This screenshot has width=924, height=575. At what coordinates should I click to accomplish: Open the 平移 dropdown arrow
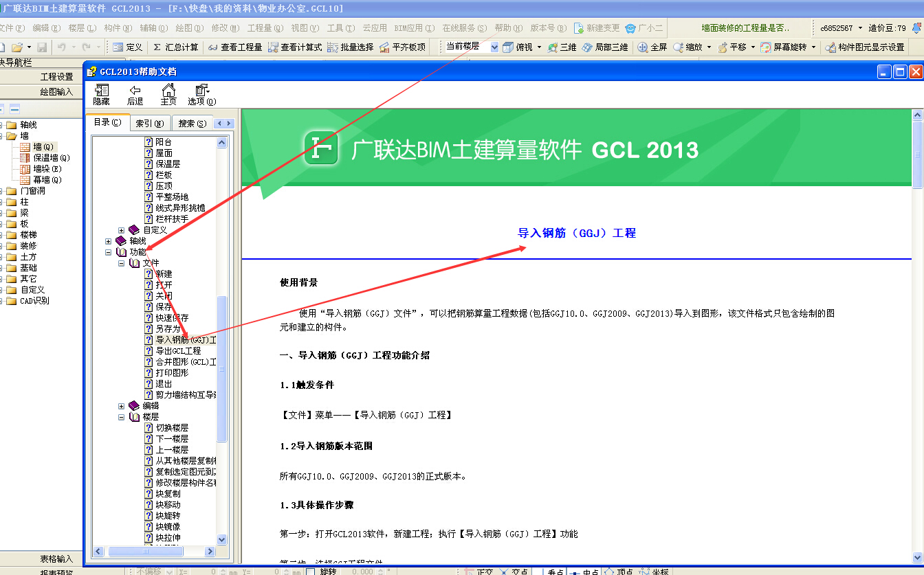point(753,47)
